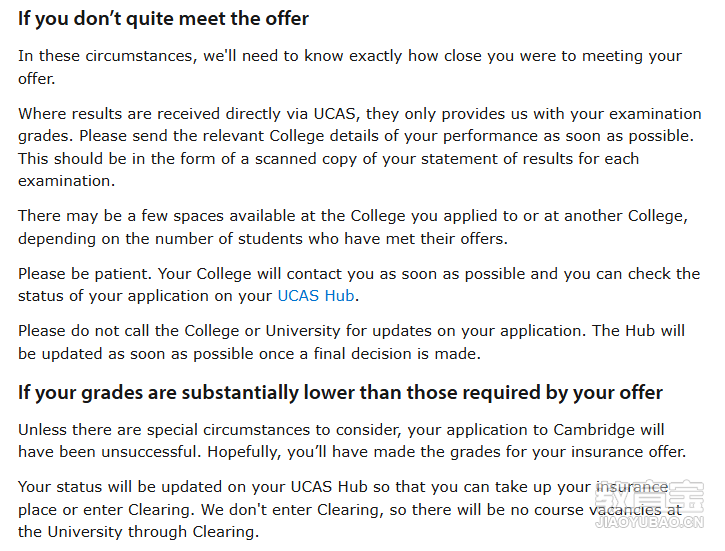Click the 'If you don't quite meet the offer' heading
The height and width of the screenshot is (551, 725).
click(x=163, y=19)
